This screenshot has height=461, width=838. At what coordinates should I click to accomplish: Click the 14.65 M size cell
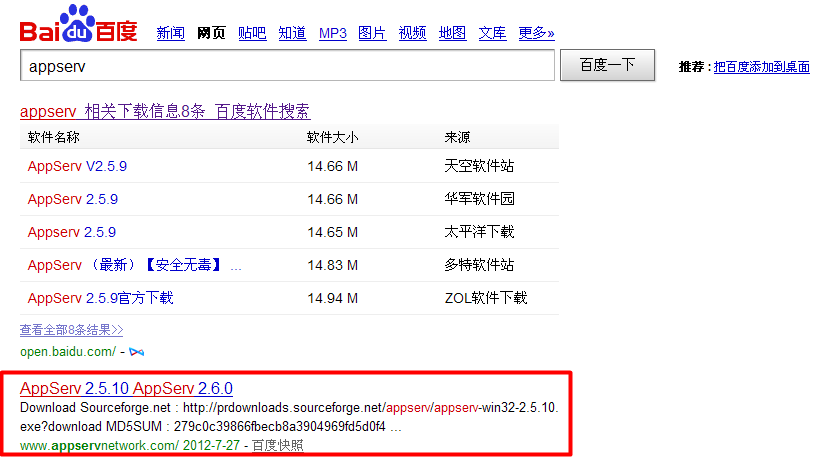(x=332, y=232)
